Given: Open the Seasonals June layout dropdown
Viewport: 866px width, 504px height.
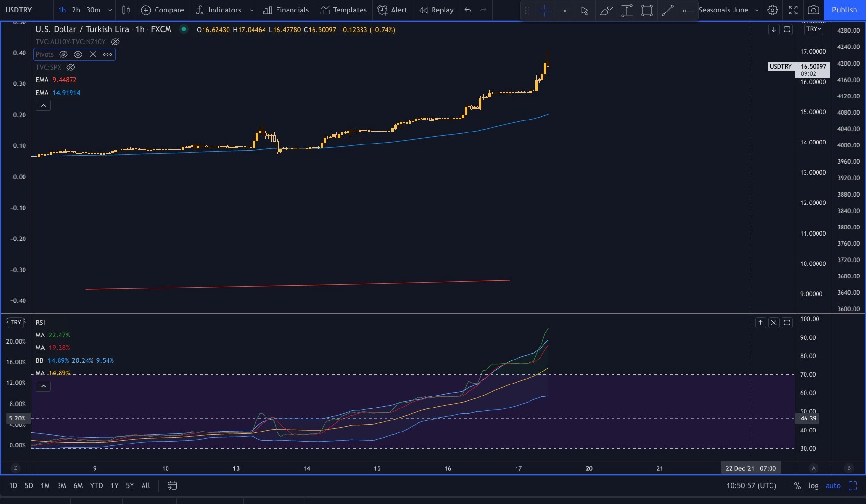Looking at the screenshot, I should [729, 10].
